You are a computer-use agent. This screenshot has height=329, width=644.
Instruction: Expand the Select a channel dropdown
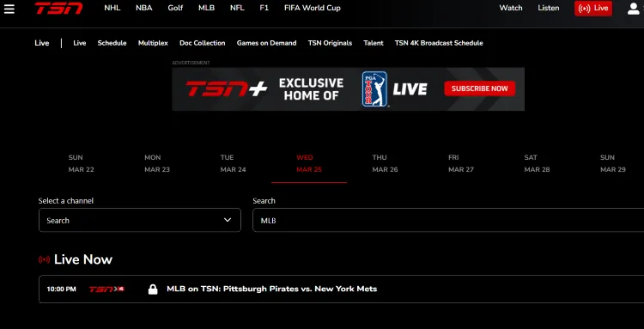click(x=140, y=220)
